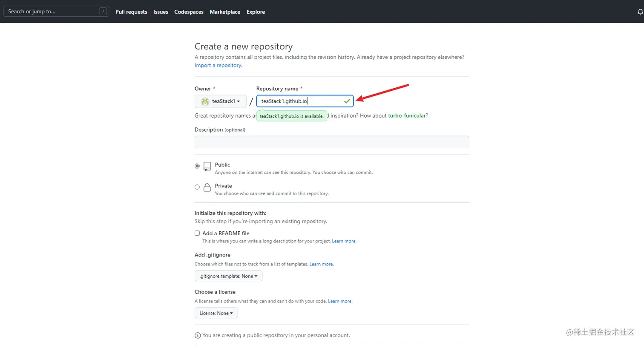Open the License: None dropdown
This screenshot has height=346, width=644.
[216, 313]
